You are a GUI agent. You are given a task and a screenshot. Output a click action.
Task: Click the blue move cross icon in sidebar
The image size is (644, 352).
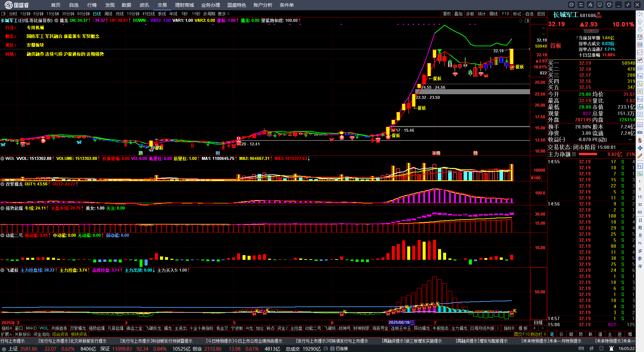[640, 148]
